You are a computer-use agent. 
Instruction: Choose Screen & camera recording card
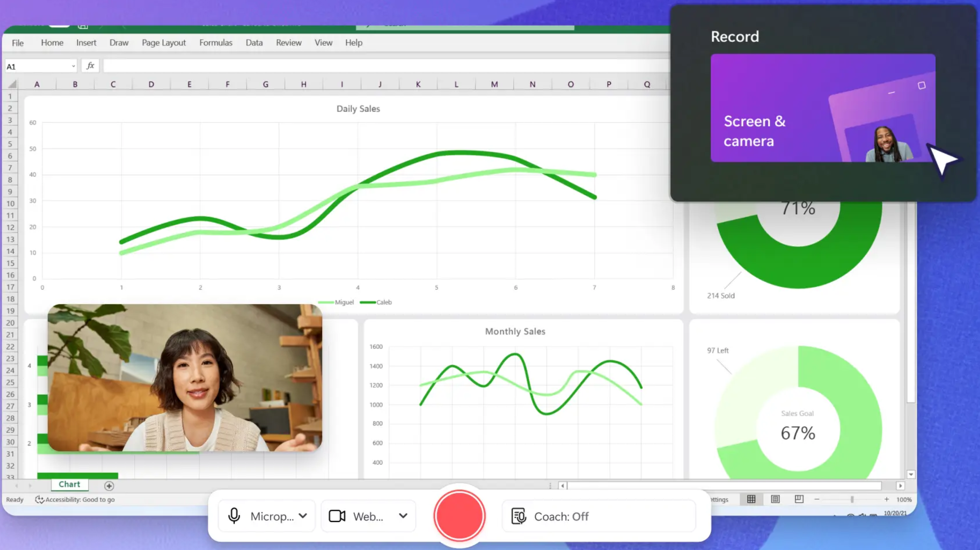pyautogui.click(x=823, y=108)
